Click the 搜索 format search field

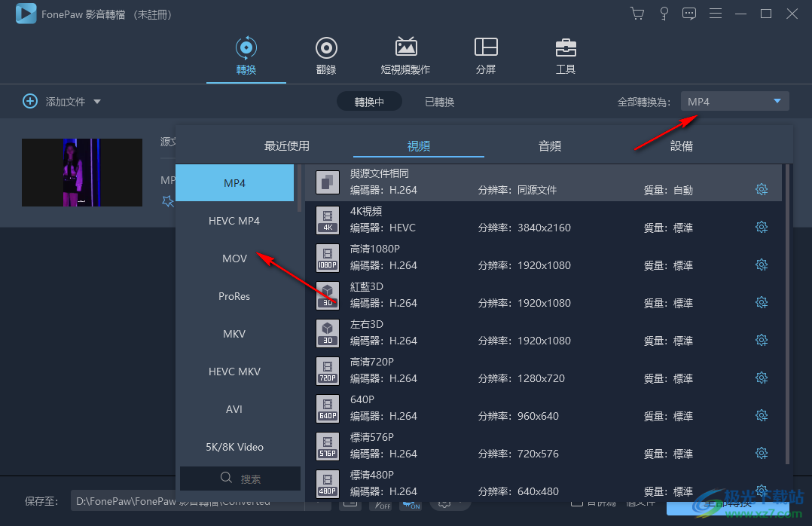(240, 479)
